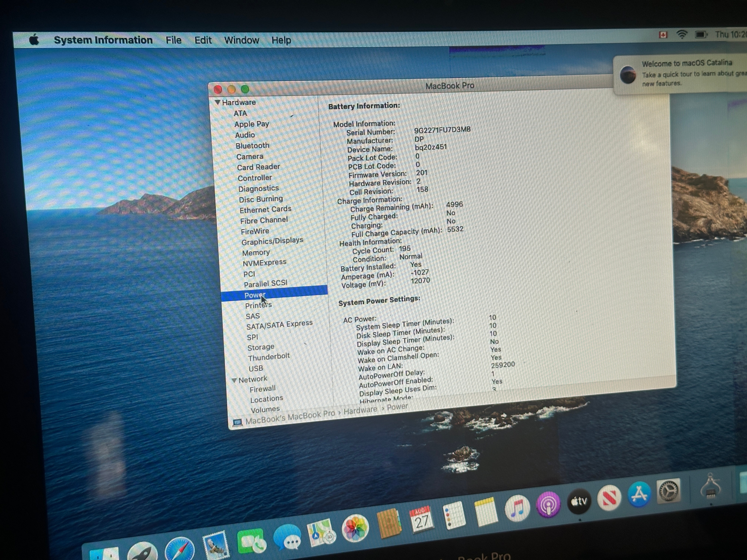Select USB in the sidebar

click(256, 369)
